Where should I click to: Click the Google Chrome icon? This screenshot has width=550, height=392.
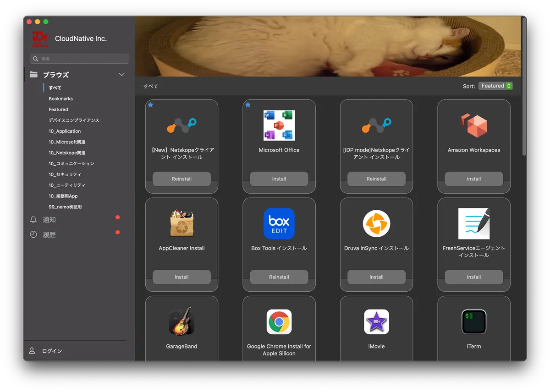[279, 322]
